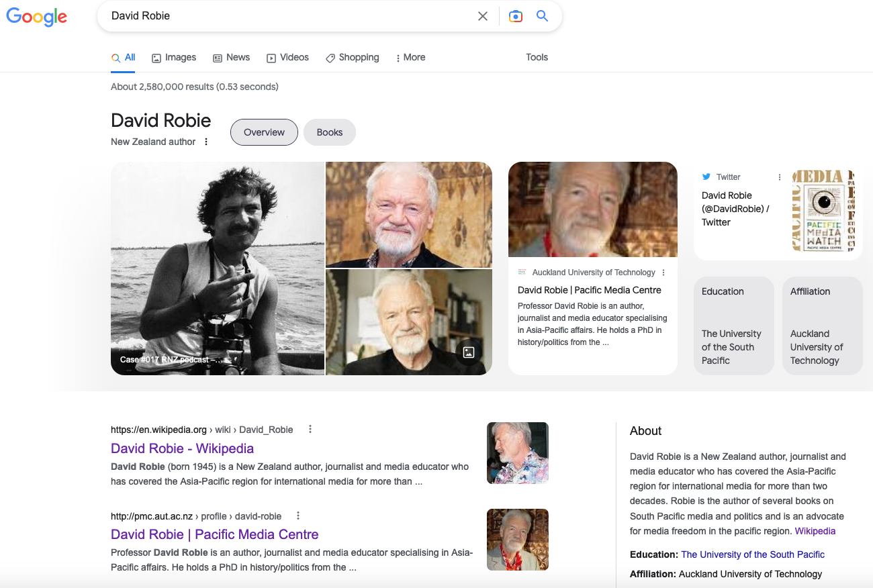873x588 pixels.
Task: Open three-dot menu beside New Zealand author
Action: [206, 142]
